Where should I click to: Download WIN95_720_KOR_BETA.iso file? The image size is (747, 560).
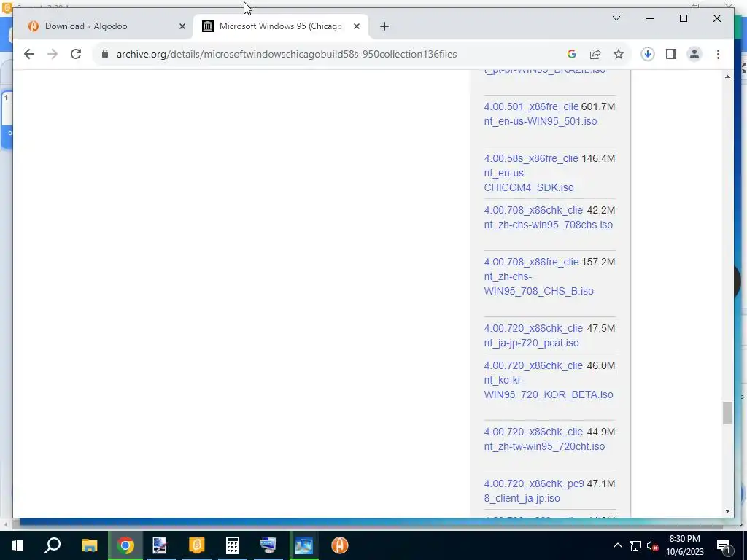549,380
